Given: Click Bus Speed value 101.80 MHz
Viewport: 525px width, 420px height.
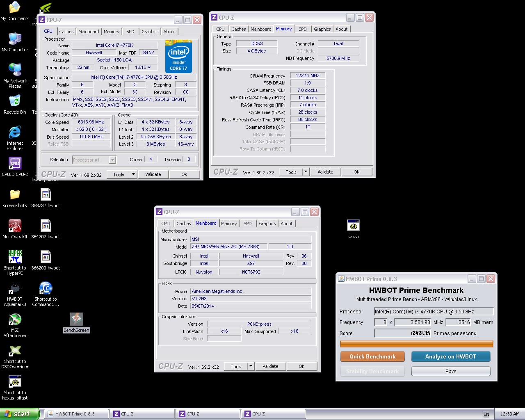Looking at the screenshot, I should point(91,137).
